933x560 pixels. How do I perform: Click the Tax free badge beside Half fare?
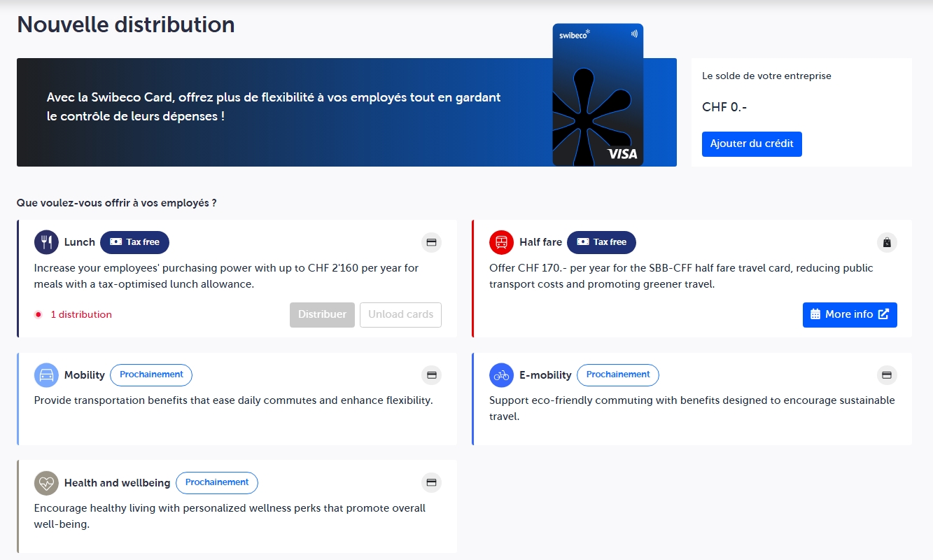pos(601,242)
